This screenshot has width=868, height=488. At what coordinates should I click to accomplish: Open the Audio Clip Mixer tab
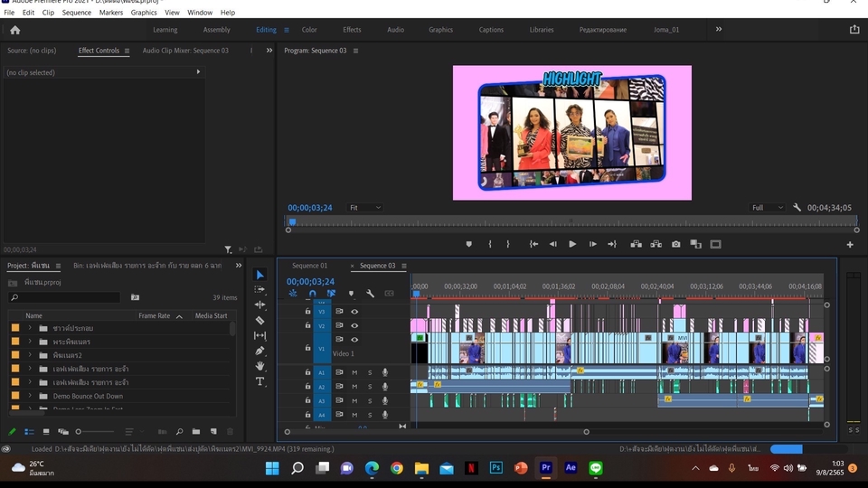coord(185,51)
